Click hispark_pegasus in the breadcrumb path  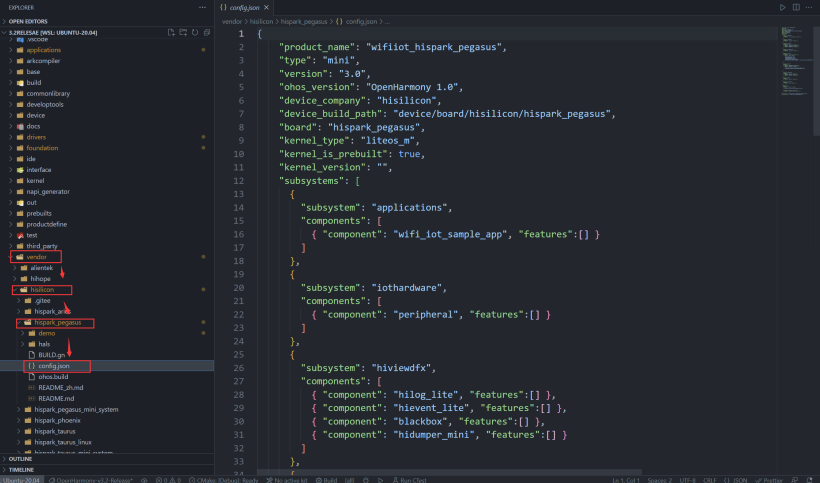(303, 21)
